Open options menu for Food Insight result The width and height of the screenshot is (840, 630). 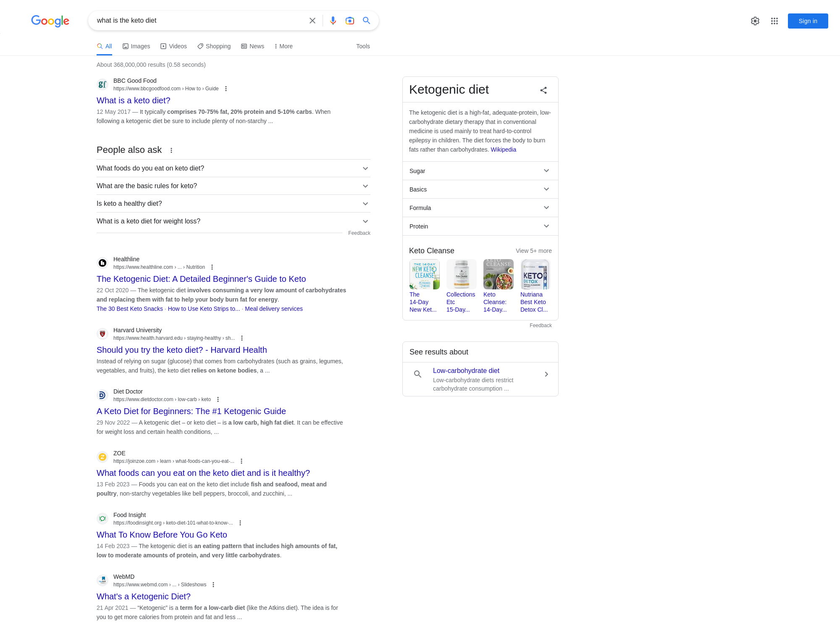click(x=240, y=523)
